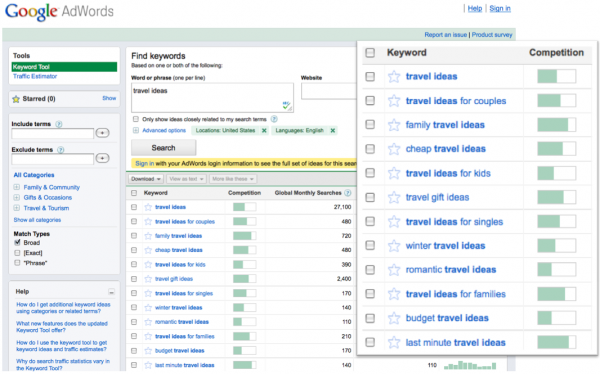The image size is (600, 374).
Task: Remove Locations: United States filter
Action: coord(264,131)
